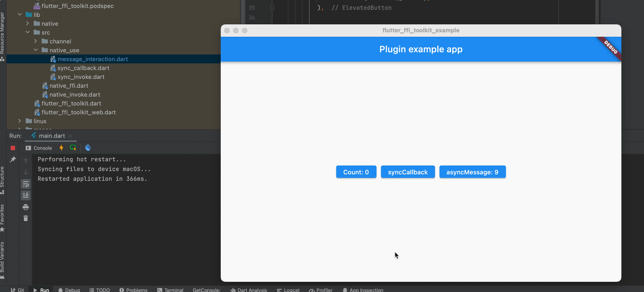Open the Debug tool window

point(69,290)
